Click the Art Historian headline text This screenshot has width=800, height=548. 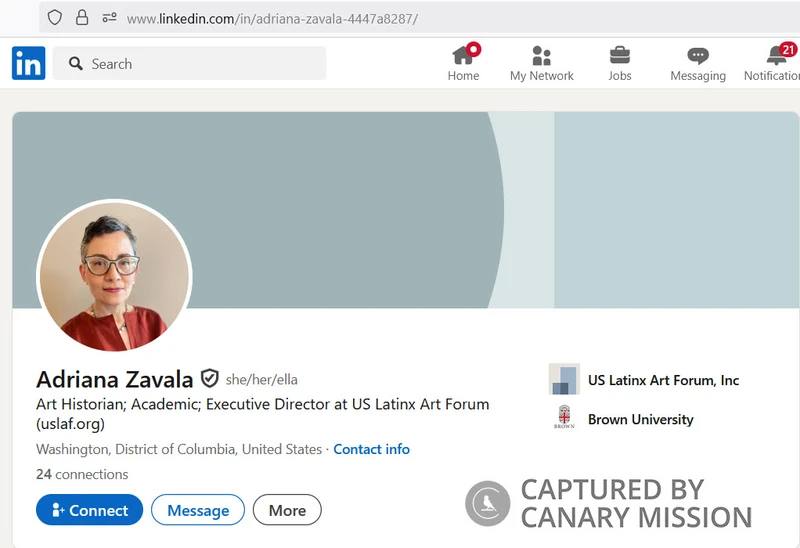tap(263, 414)
